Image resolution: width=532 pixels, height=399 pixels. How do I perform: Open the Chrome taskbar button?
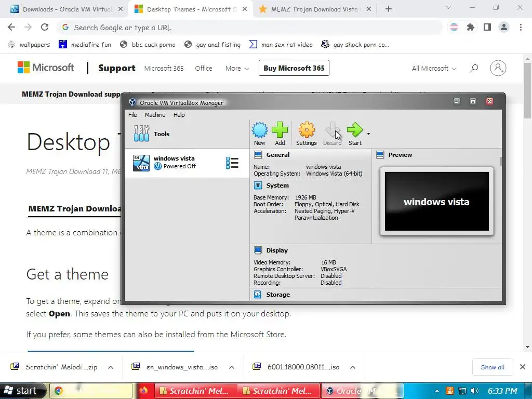91,391
